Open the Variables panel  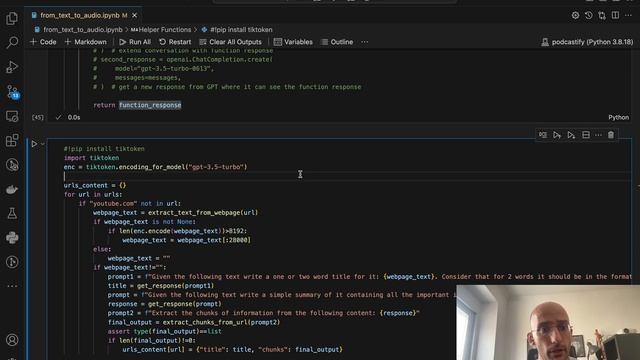293,42
